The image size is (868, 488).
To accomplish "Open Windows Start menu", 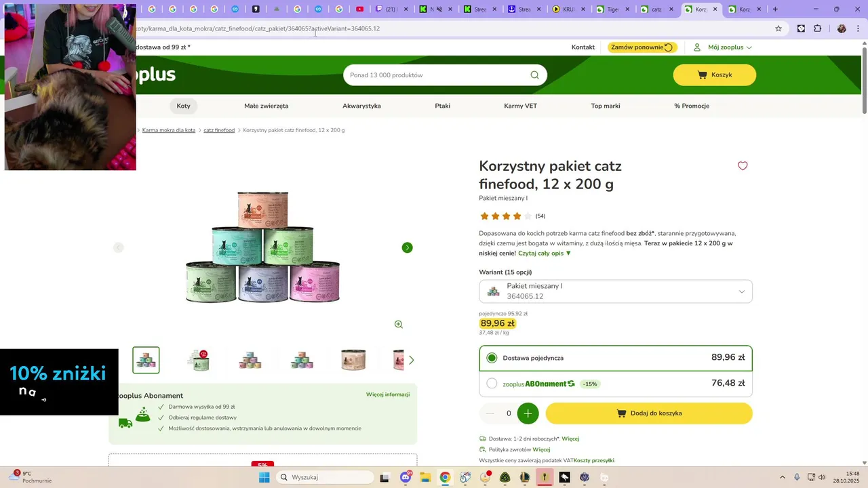I will tap(264, 477).
